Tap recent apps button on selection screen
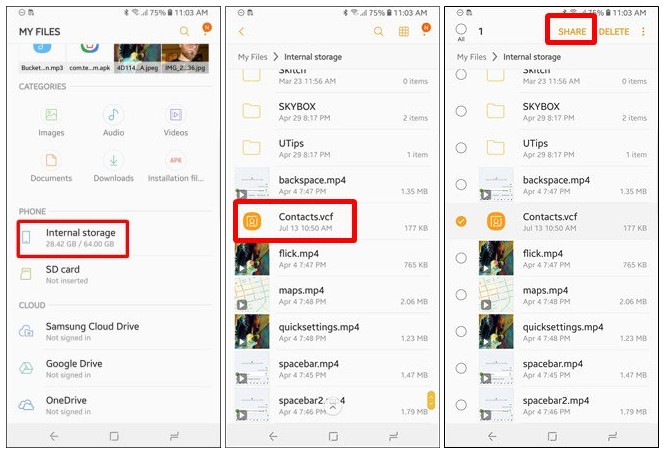The width and height of the screenshot is (664, 451). [x=612, y=436]
